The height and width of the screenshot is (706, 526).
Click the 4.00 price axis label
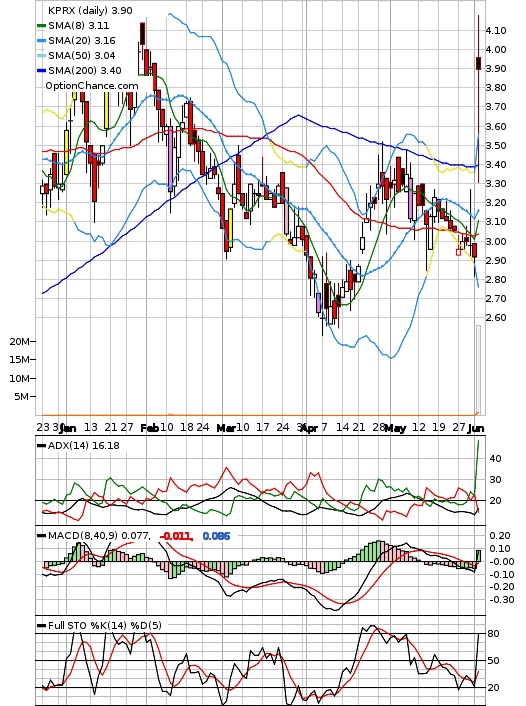pyautogui.click(x=495, y=50)
